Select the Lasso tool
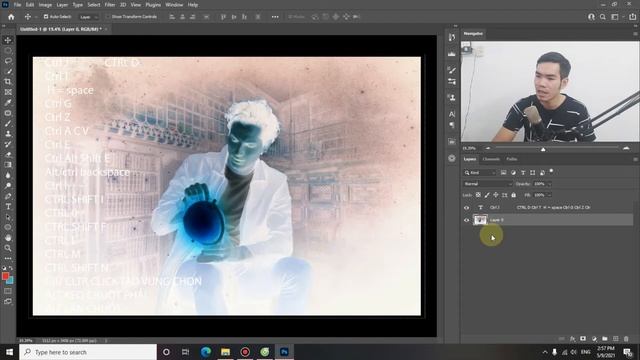 click(x=8, y=61)
